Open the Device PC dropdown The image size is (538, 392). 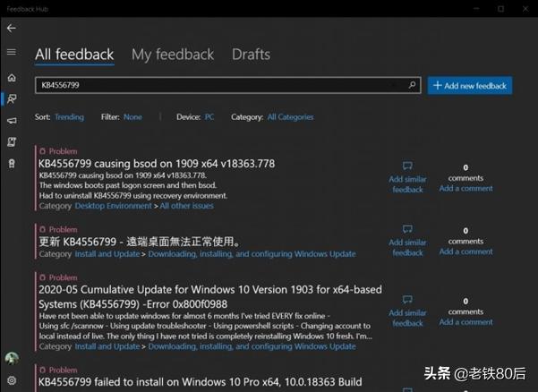click(209, 117)
